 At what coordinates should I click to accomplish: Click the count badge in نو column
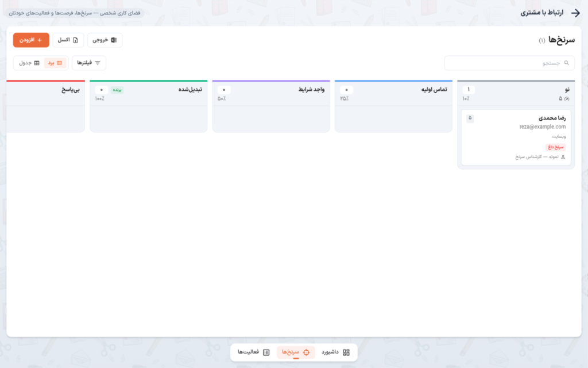pos(469,90)
